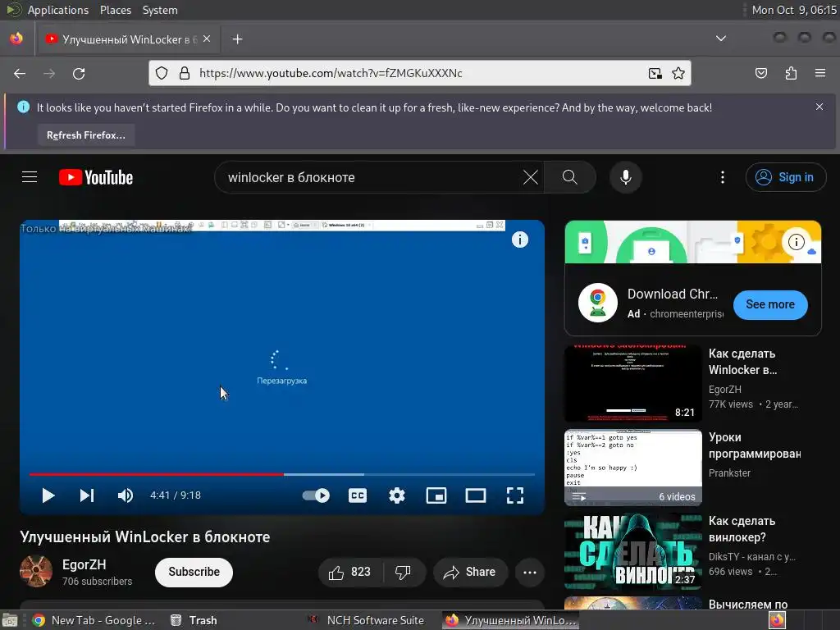Enable the miniplayer mode
840x630 pixels.
click(x=436, y=495)
